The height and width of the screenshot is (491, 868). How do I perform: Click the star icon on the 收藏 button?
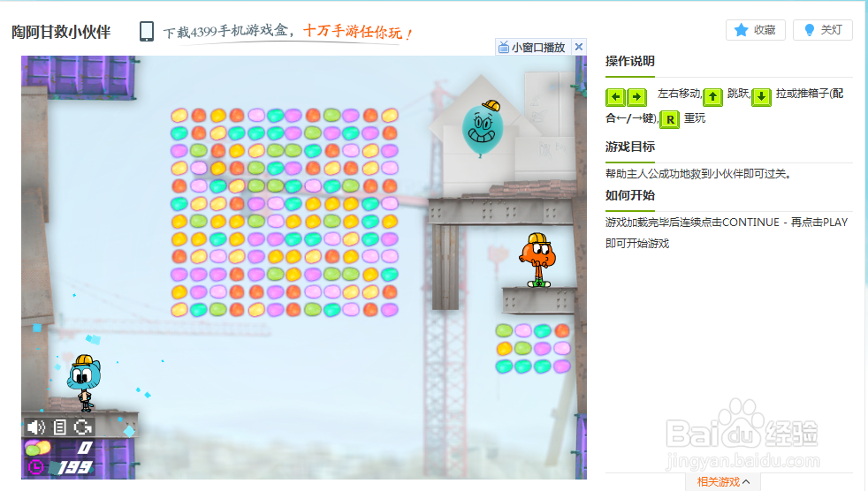(x=742, y=30)
